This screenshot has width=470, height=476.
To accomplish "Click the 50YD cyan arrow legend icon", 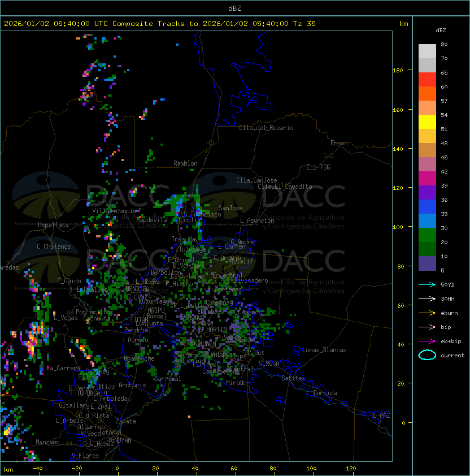I will coord(427,285).
